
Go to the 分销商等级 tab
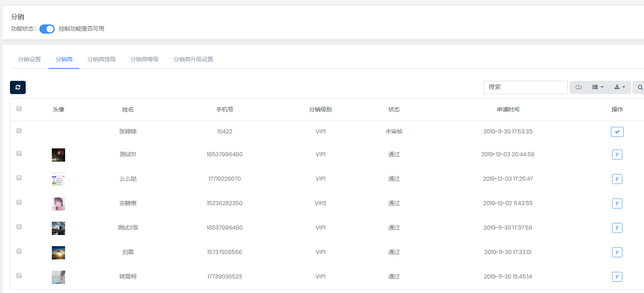(x=144, y=59)
